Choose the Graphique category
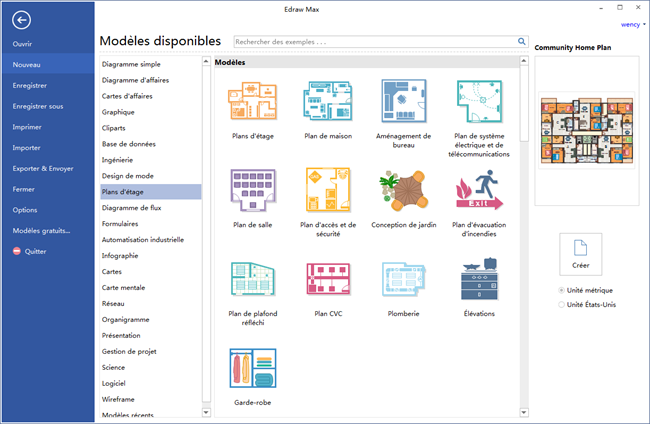 click(x=118, y=112)
